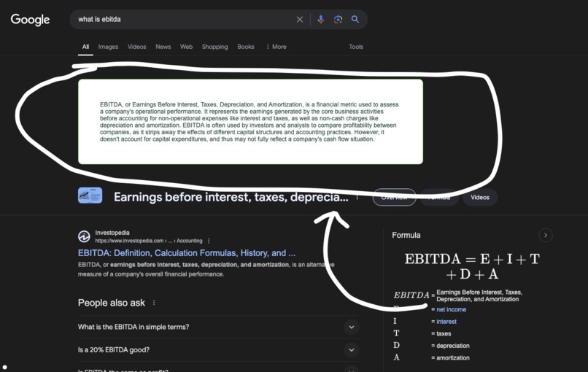588x372 pixels.
Task: Click the magnifying glass search icon
Action: tap(355, 20)
